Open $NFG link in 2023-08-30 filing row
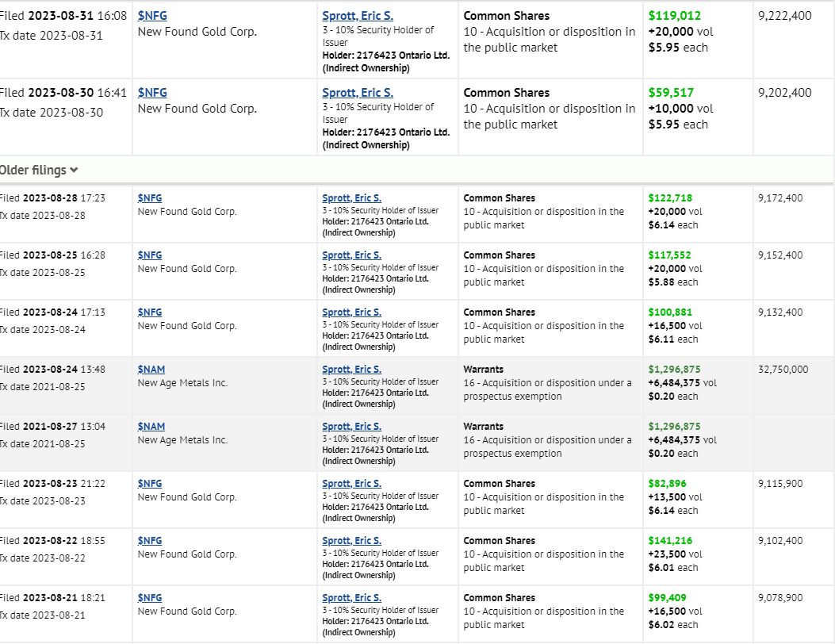 tap(152, 93)
